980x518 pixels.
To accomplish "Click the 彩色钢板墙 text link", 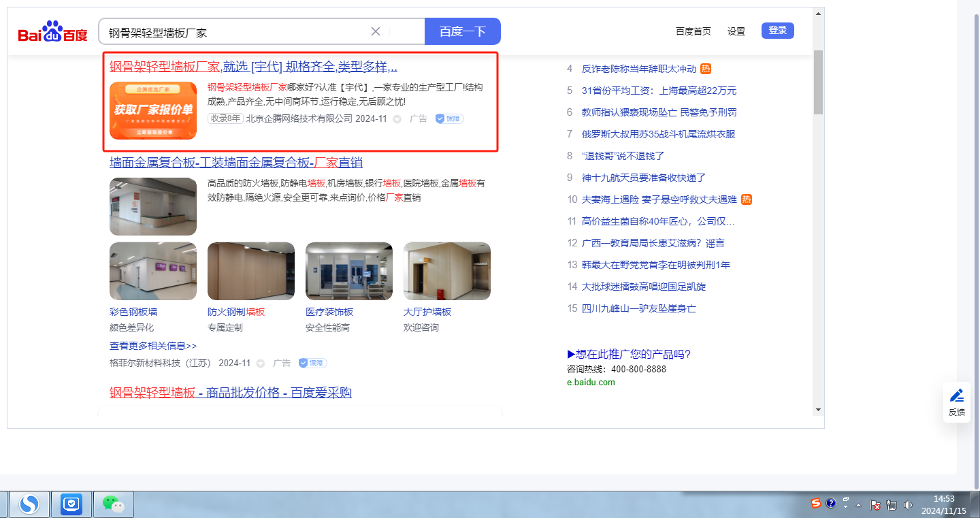I will pos(133,312).
